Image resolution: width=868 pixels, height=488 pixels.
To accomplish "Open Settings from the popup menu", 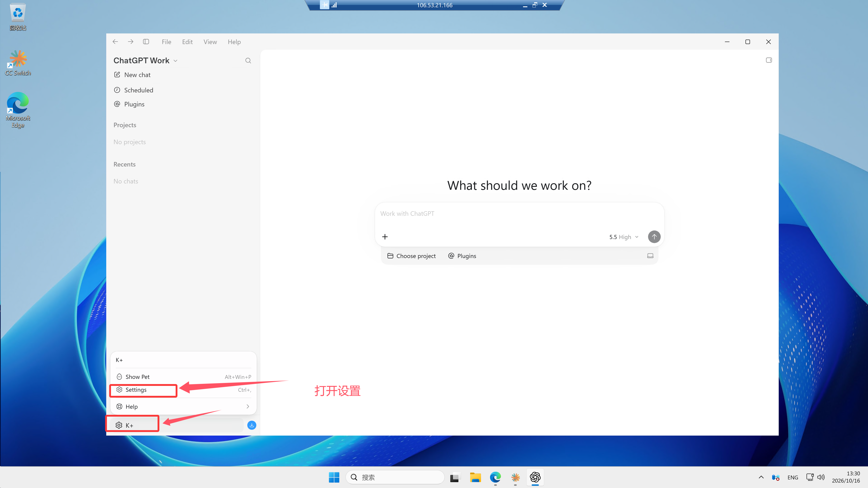I will (x=183, y=390).
